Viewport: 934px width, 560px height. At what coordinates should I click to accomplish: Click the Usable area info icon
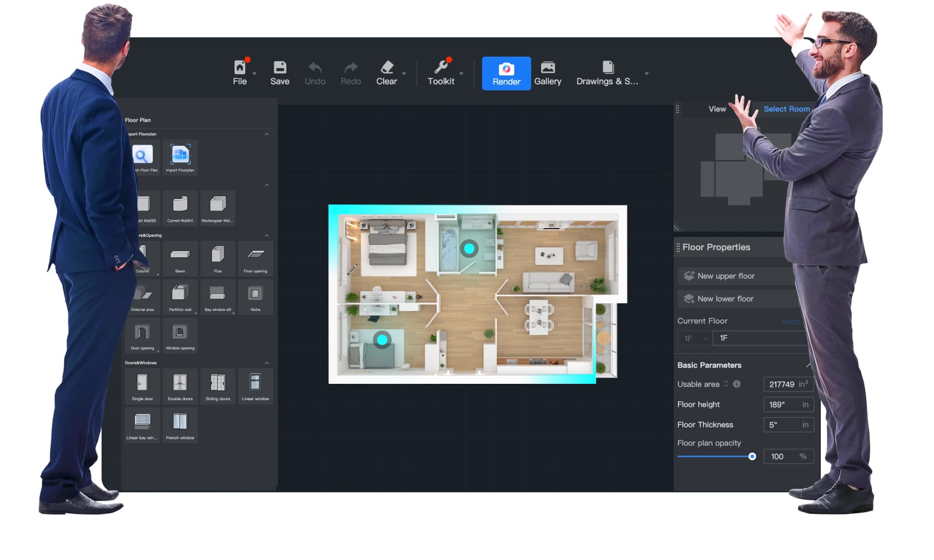(x=737, y=384)
